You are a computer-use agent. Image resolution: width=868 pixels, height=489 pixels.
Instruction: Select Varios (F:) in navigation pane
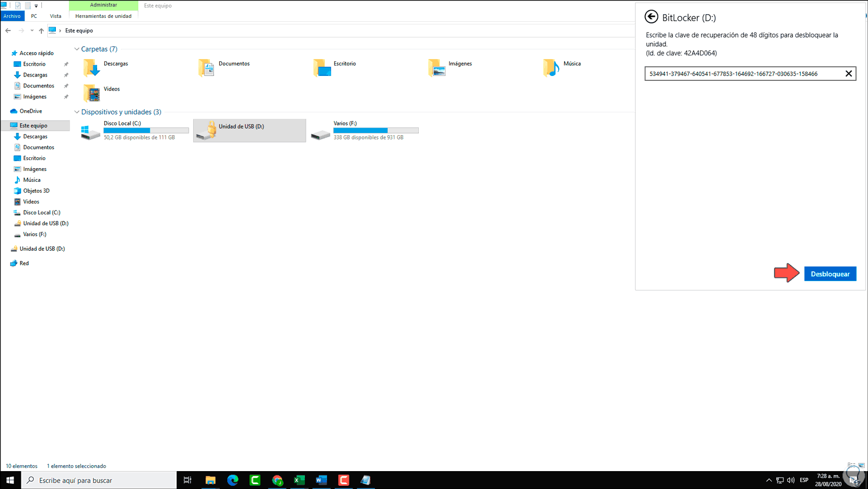[34, 234]
